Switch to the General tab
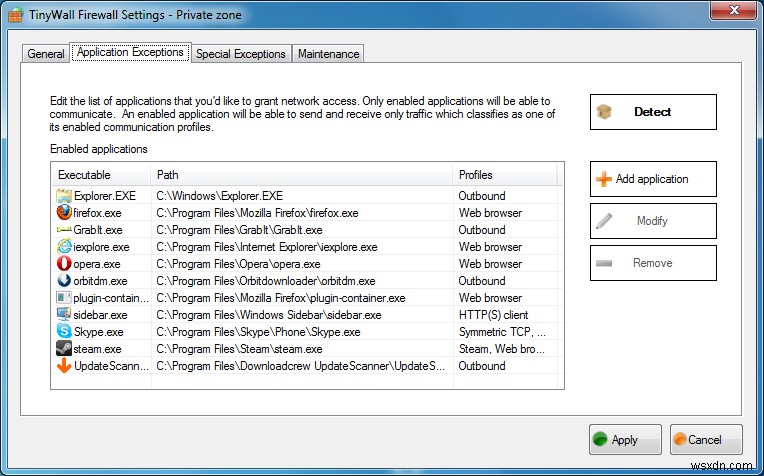Screen dimensions: 764x476 (x=46, y=54)
